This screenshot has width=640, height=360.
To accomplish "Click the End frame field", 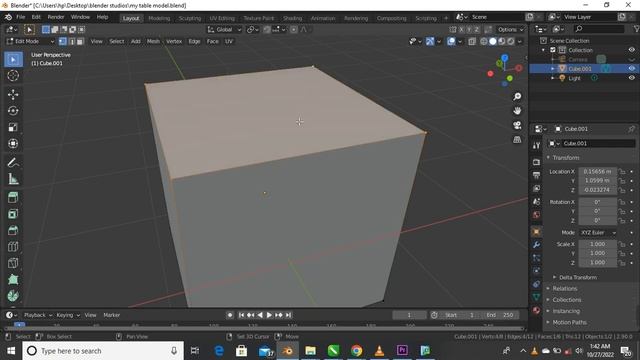I will [x=500, y=315].
